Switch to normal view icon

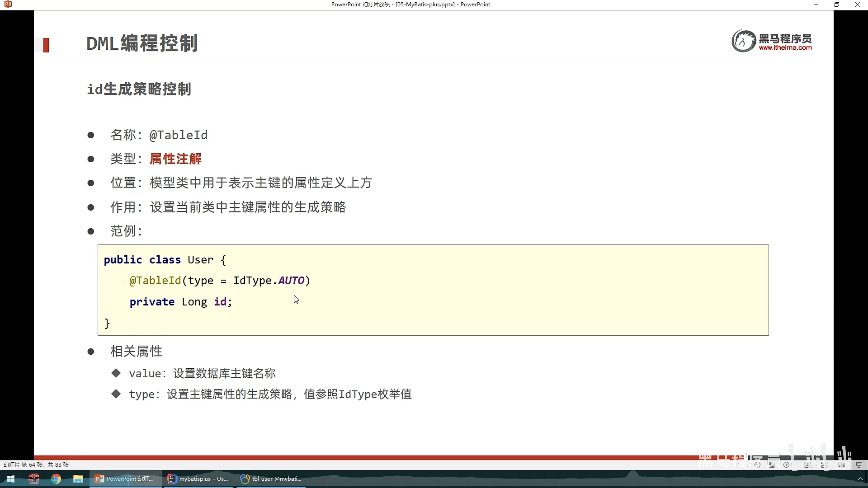pyautogui.click(x=807, y=465)
